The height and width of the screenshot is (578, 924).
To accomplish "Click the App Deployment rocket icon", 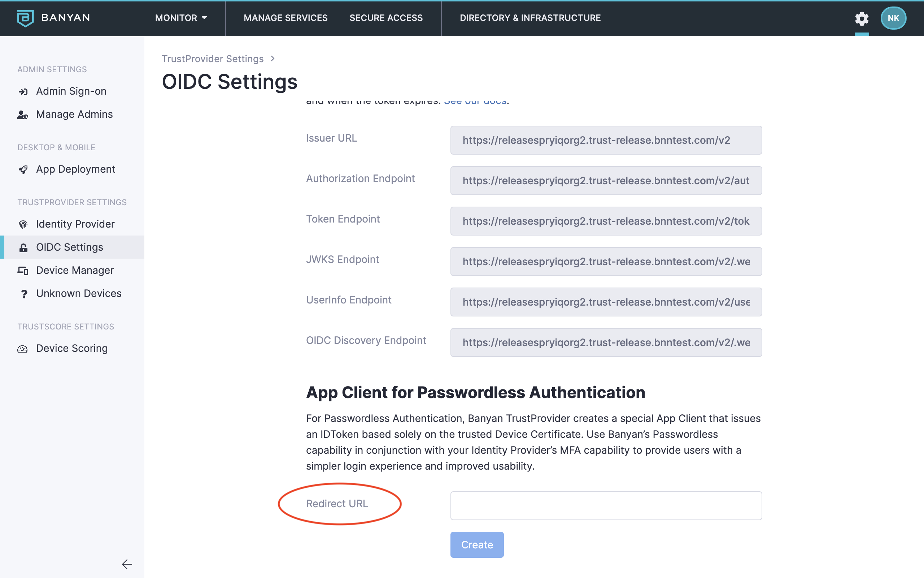I will click(x=23, y=169).
